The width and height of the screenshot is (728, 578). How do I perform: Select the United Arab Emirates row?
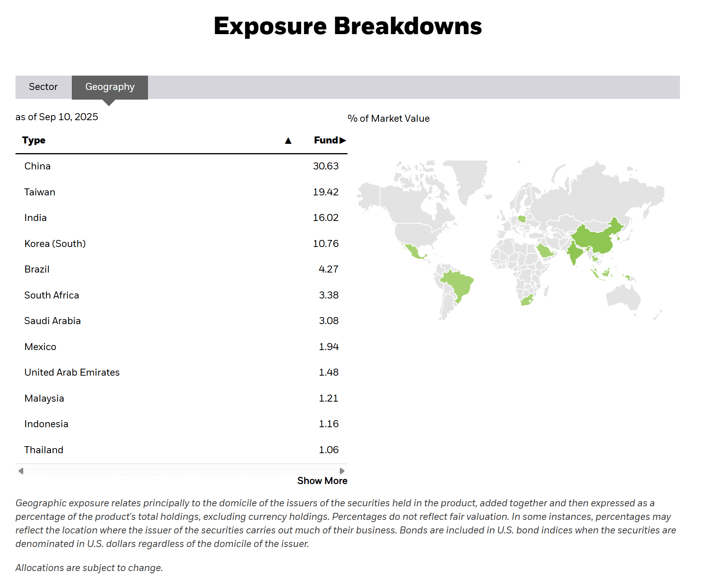(x=181, y=373)
